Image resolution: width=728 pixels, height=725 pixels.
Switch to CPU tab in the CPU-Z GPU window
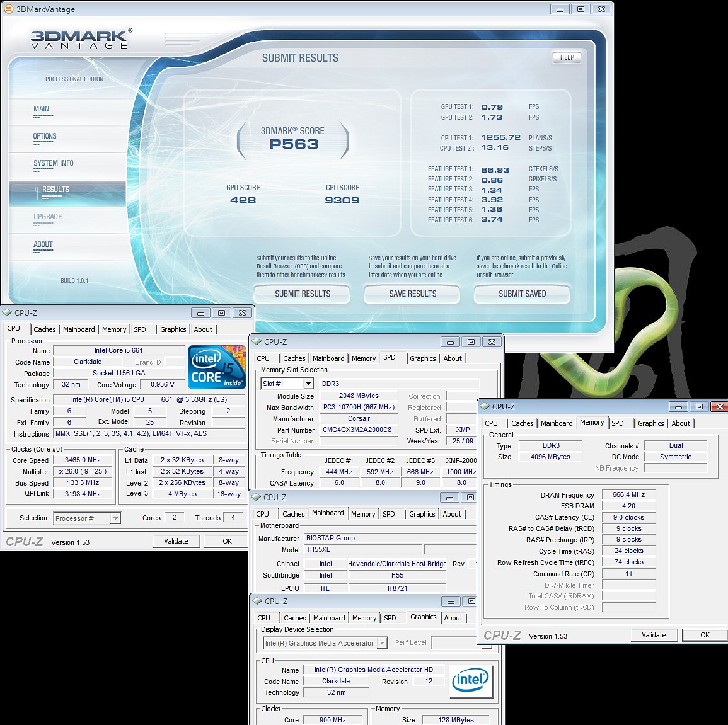(263, 618)
